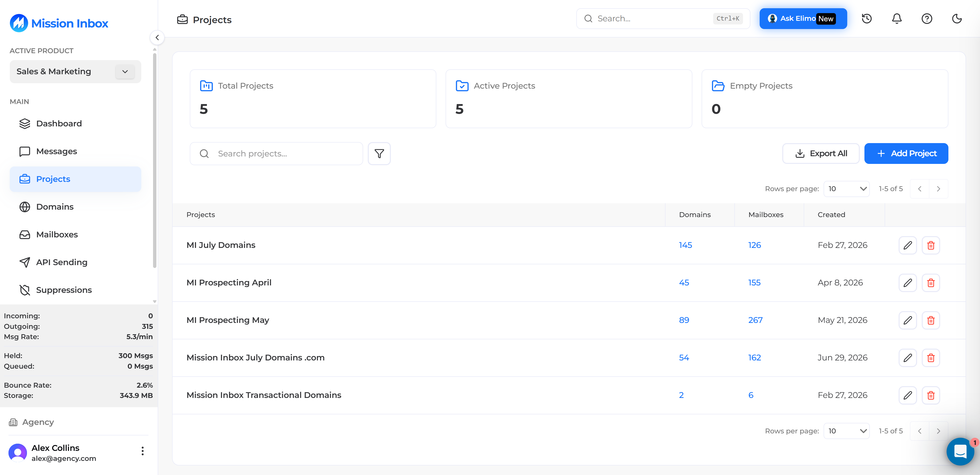Click the Search projects input
This screenshot has height=475, width=980.
click(x=276, y=154)
